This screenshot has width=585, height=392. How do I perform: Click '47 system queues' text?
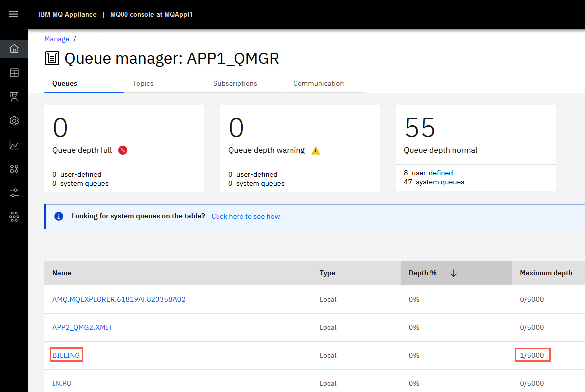(434, 182)
